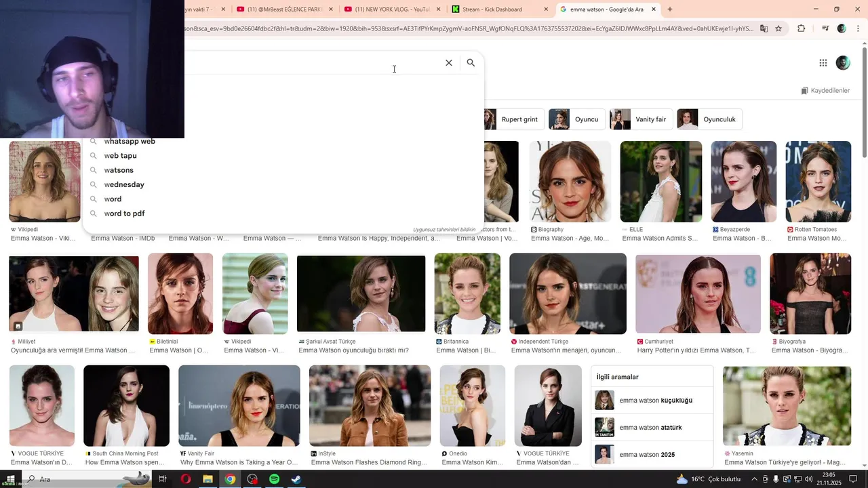
Task: Open the Windows Start menu
Action: 11,479
